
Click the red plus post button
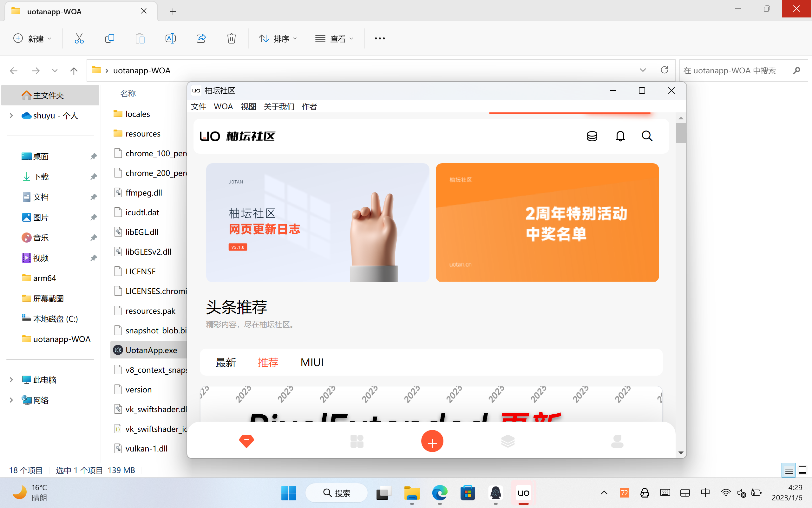432,441
